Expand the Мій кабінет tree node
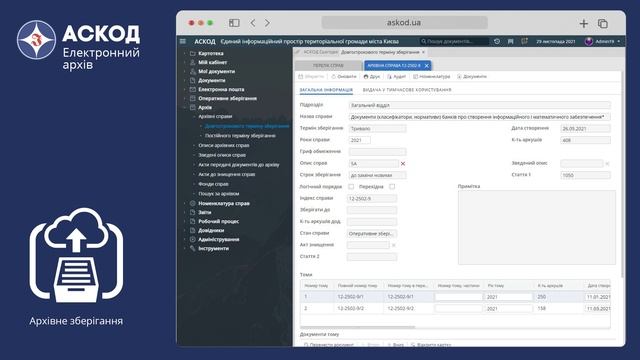This screenshot has height=360, width=640. pos(184,62)
